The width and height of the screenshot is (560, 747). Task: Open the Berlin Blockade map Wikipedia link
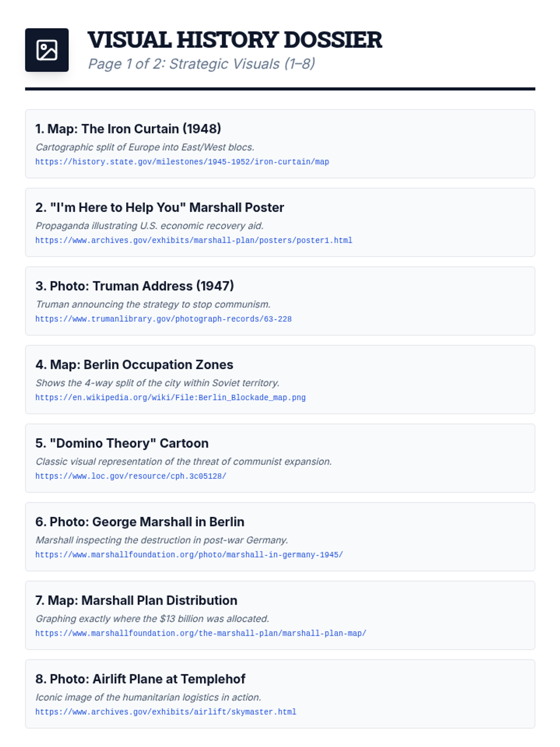pos(170,398)
